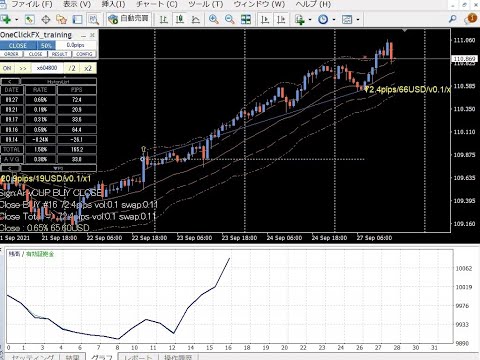This screenshot has height=360, width=480.
Task: Open the ウィンドウ (W) menu
Action: [x=259, y=4]
